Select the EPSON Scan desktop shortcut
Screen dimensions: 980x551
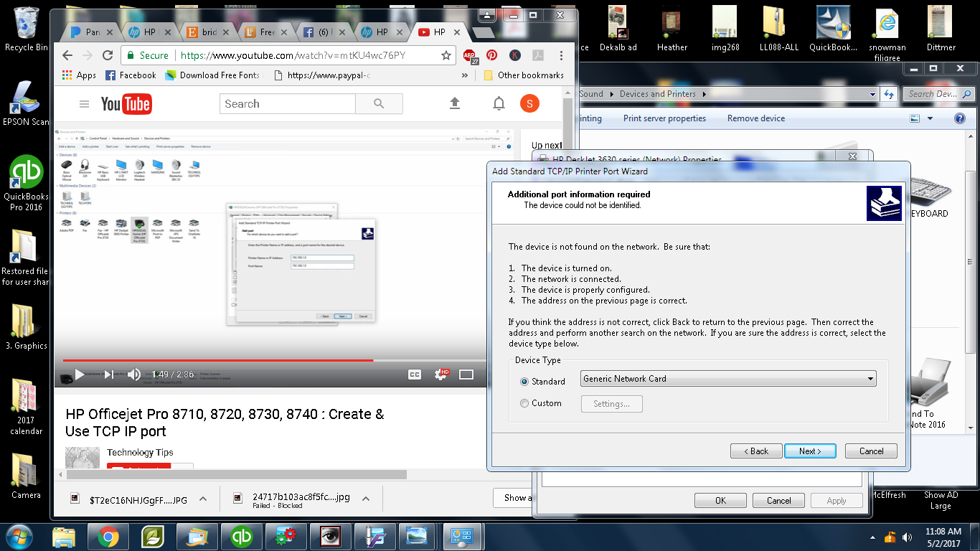27,103
